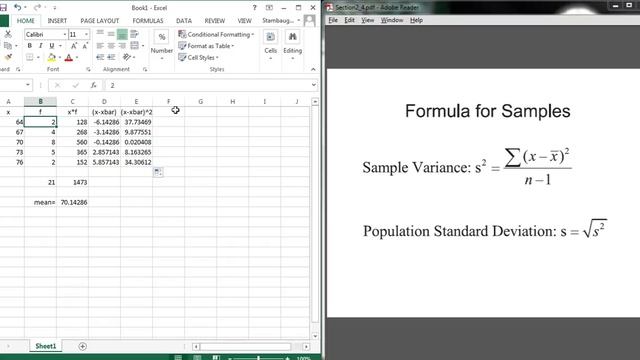Click cell with mean value 70.14286
Viewport: 640px width, 360px height.
tap(72, 202)
